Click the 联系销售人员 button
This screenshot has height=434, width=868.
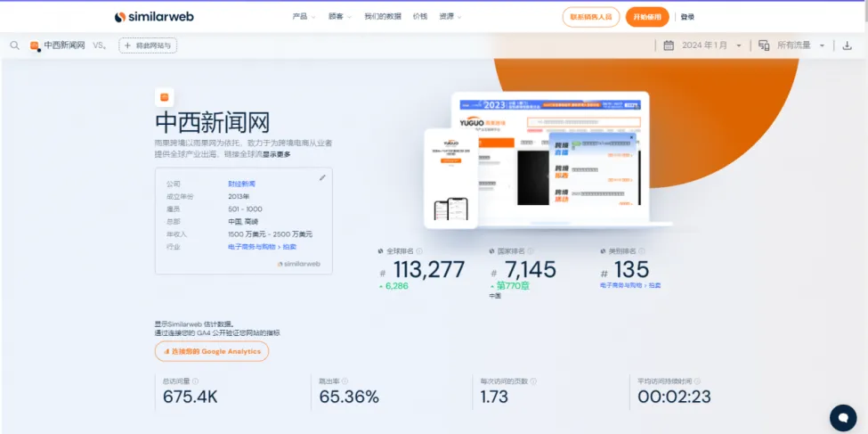tap(590, 17)
